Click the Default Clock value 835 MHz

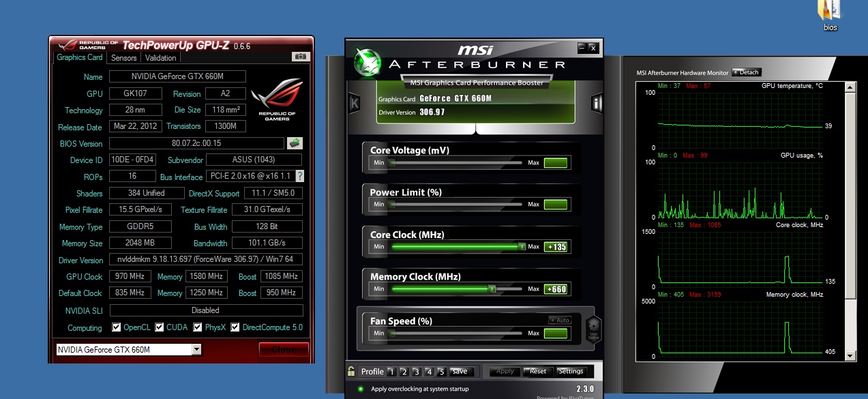(x=130, y=293)
